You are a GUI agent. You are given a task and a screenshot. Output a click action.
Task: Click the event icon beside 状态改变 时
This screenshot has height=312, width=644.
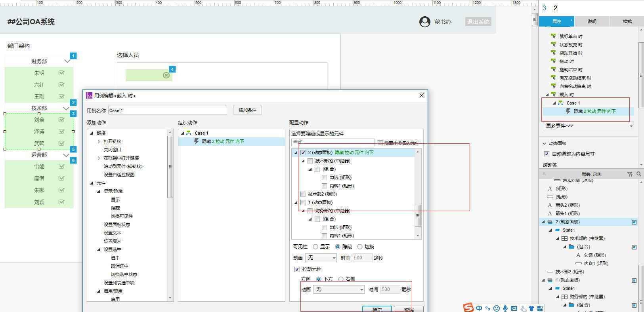point(553,44)
